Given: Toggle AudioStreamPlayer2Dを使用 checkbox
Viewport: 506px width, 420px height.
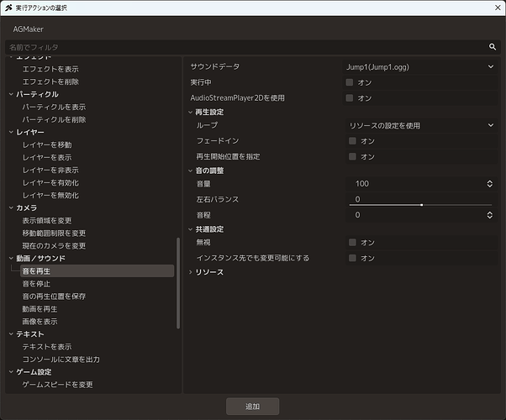Looking at the screenshot, I should click(350, 98).
